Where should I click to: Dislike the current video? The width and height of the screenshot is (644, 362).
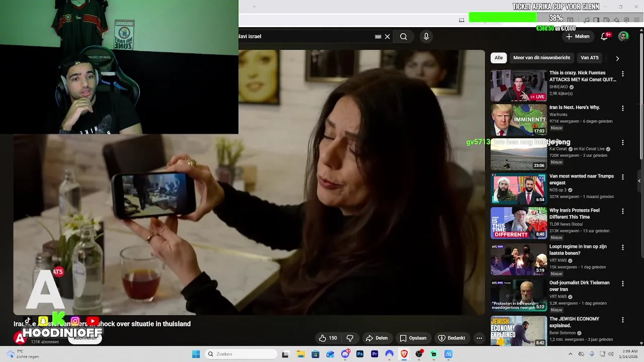tap(350, 338)
